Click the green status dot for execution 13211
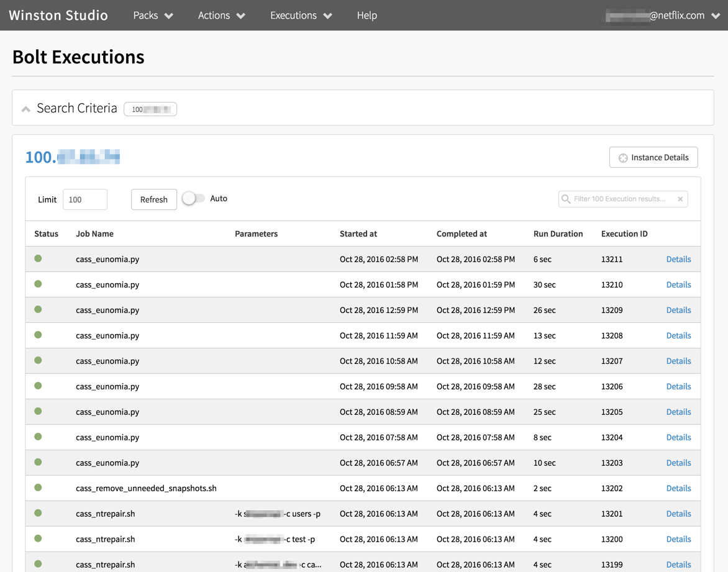The height and width of the screenshot is (572, 728). pos(38,258)
